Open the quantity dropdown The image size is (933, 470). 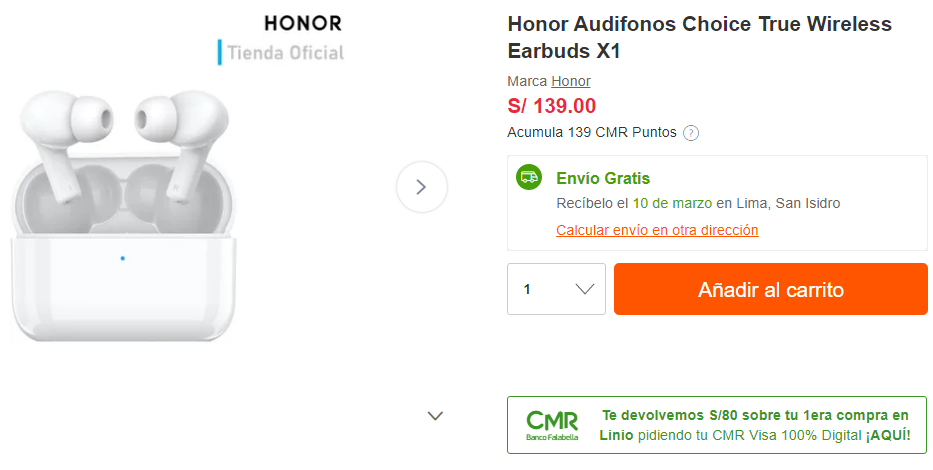[556, 289]
